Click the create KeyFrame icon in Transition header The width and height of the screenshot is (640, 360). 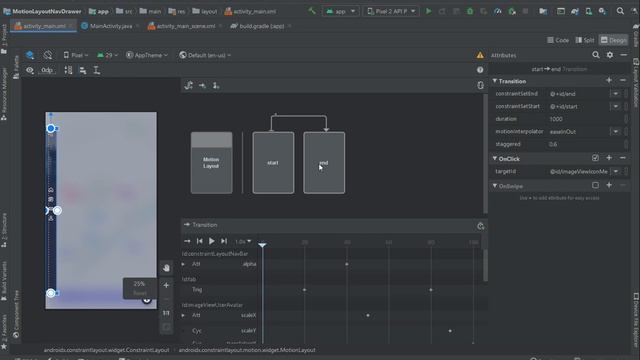tap(480, 226)
